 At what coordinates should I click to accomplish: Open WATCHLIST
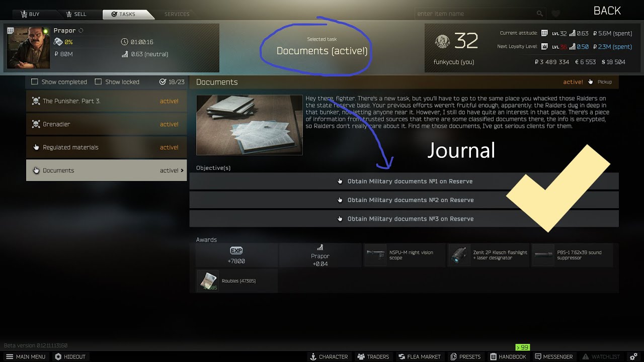[x=601, y=356]
